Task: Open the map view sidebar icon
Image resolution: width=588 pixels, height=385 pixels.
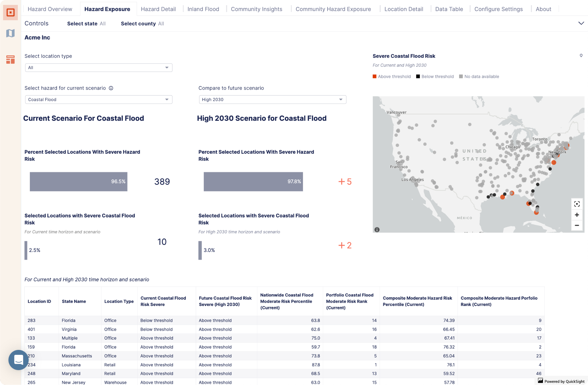Action: pyautogui.click(x=10, y=33)
